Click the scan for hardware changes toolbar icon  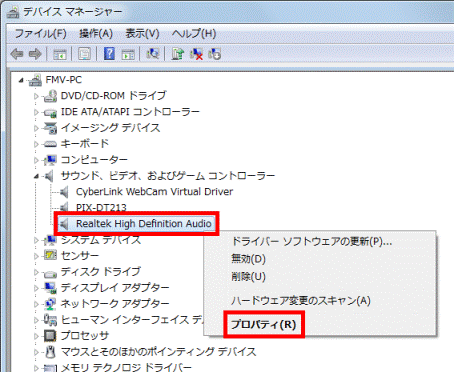coord(153,53)
